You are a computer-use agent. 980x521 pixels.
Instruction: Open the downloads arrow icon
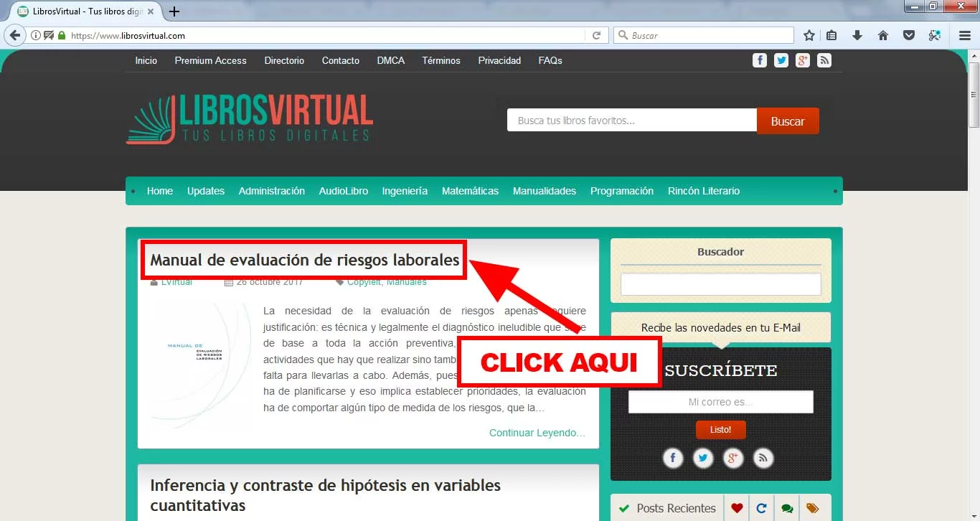pyautogui.click(x=857, y=35)
